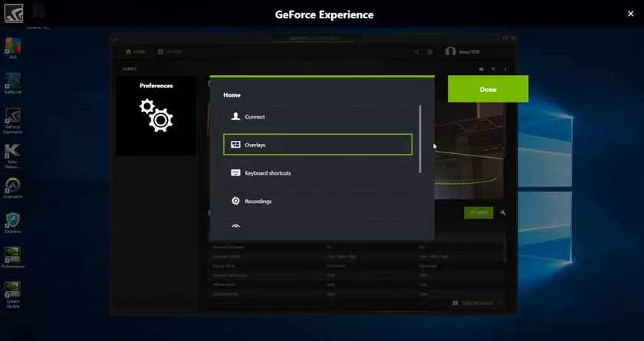Screen dimensions: 644x341
Task: Switch to the Drivers tab in GeForce window
Action: click(169, 51)
